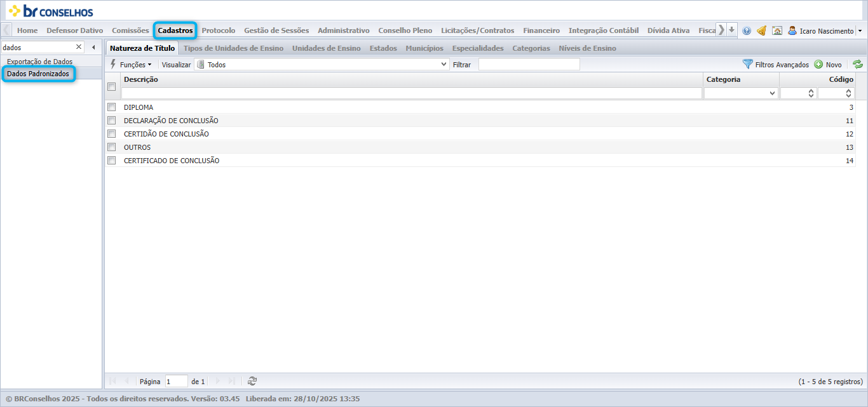Screen dimensions: 868x407
Task: Go to the previous page arrow
Action: click(x=126, y=381)
